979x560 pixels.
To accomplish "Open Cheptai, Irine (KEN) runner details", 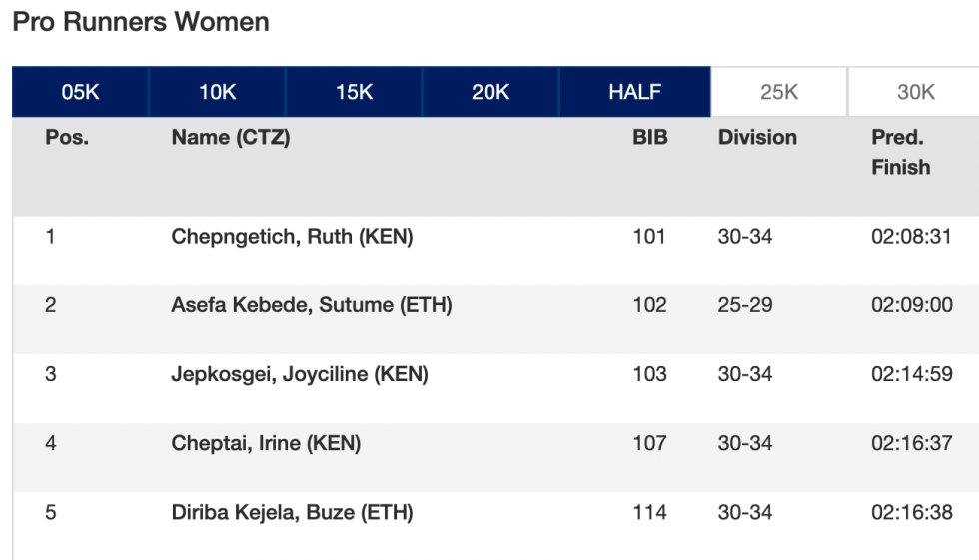I will coord(266,444).
